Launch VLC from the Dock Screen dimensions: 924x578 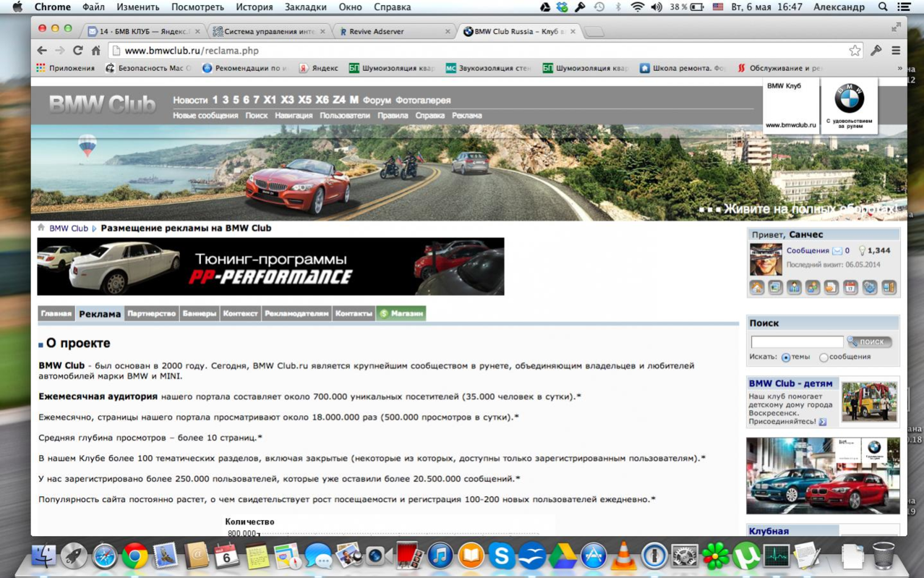coord(623,556)
